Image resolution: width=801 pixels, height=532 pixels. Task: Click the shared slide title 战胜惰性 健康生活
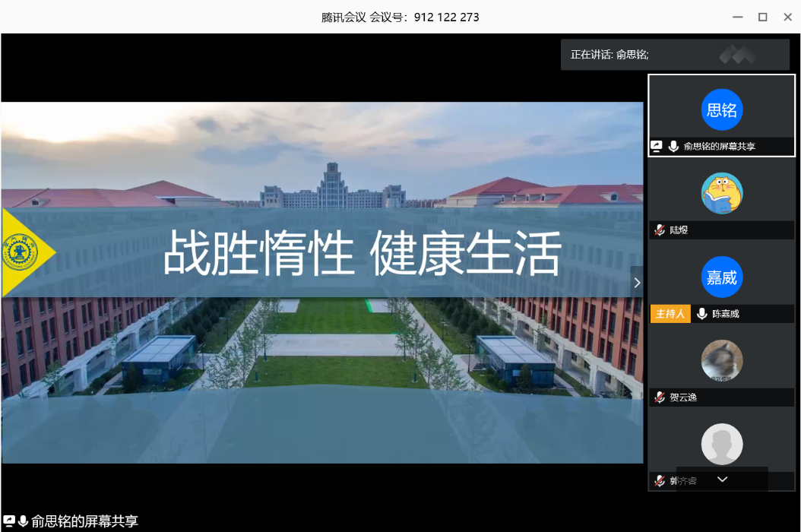tap(362, 253)
